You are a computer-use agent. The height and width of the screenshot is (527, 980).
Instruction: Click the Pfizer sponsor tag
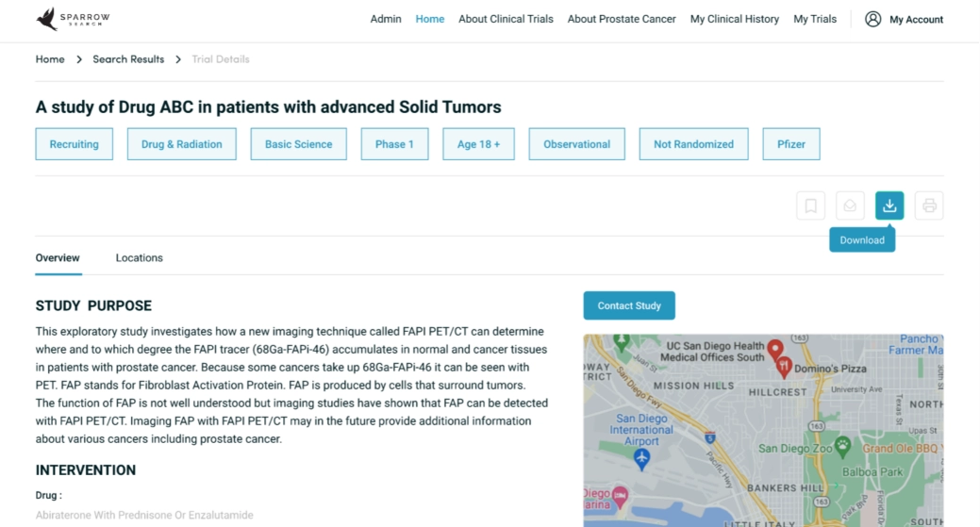790,144
